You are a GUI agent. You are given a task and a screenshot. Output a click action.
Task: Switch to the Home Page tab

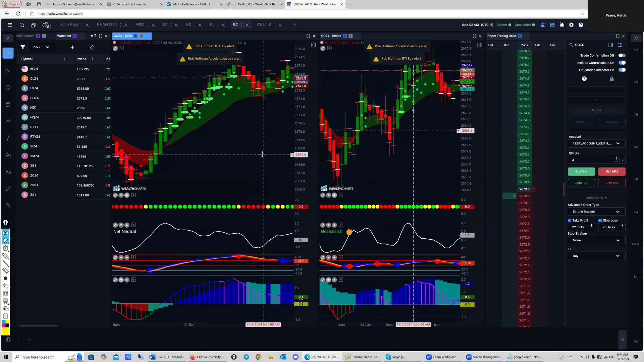point(69,24)
